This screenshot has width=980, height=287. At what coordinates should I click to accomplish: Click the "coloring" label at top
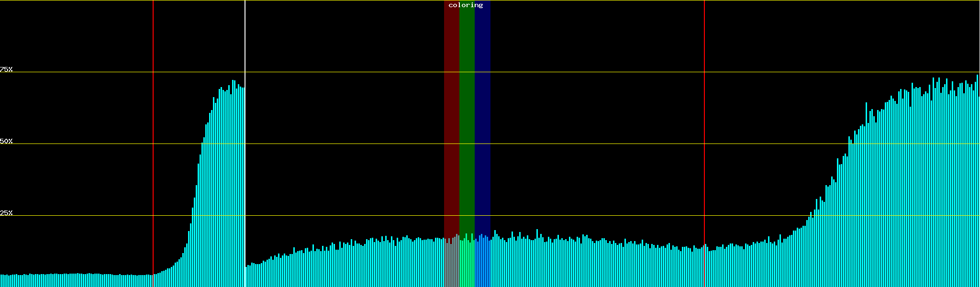[466, 5]
